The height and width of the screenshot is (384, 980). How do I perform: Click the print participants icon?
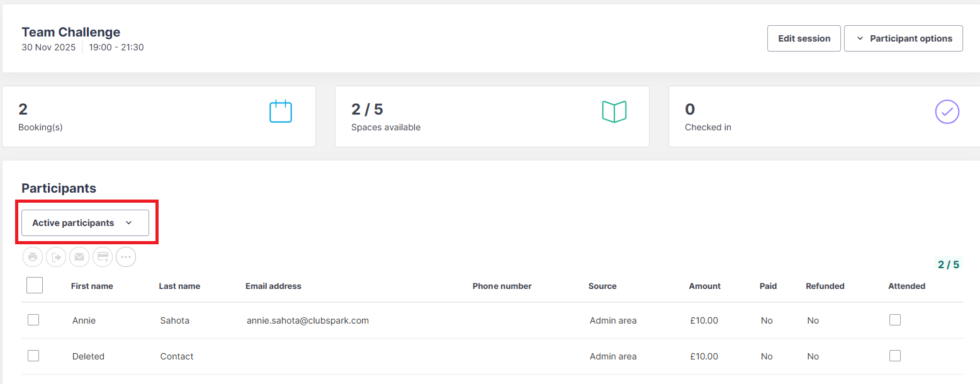[x=33, y=257]
